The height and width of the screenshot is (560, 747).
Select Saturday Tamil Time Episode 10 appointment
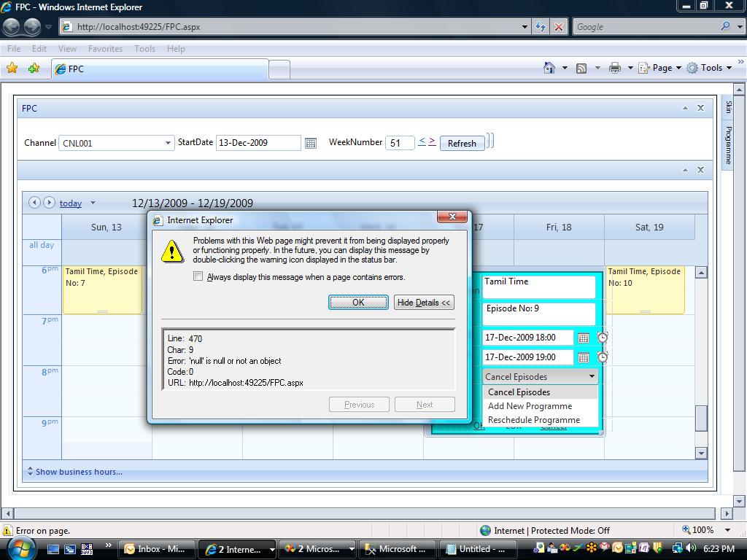tap(645, 290)
